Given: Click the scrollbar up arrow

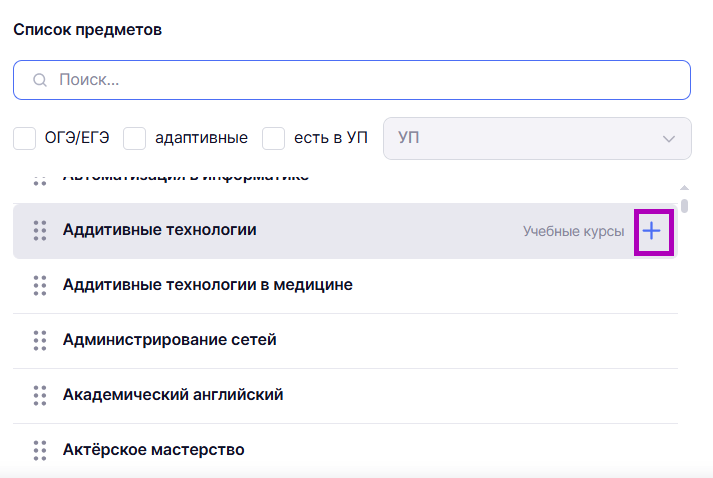Looking at the screenshot, I should click(x=684, y=187).
